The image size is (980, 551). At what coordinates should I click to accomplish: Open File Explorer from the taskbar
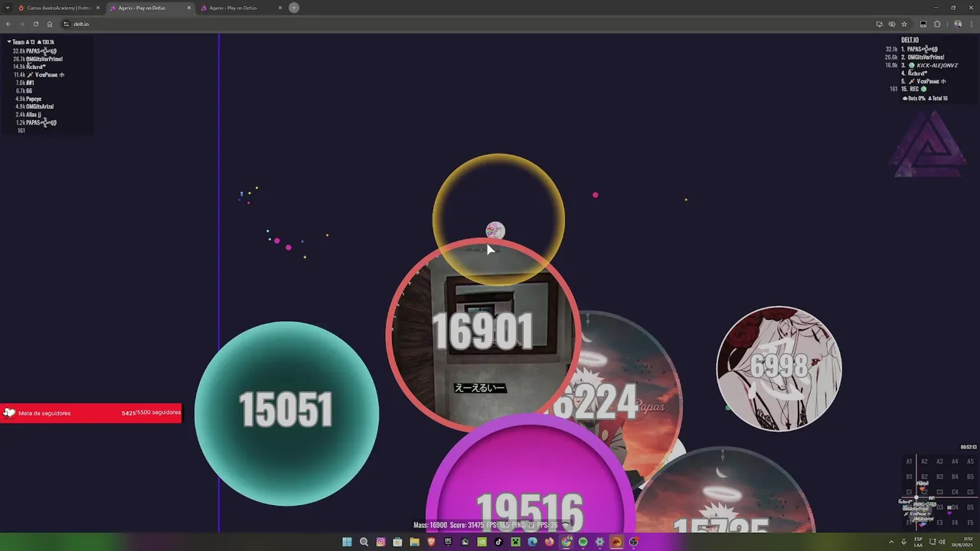coord(414,542)
